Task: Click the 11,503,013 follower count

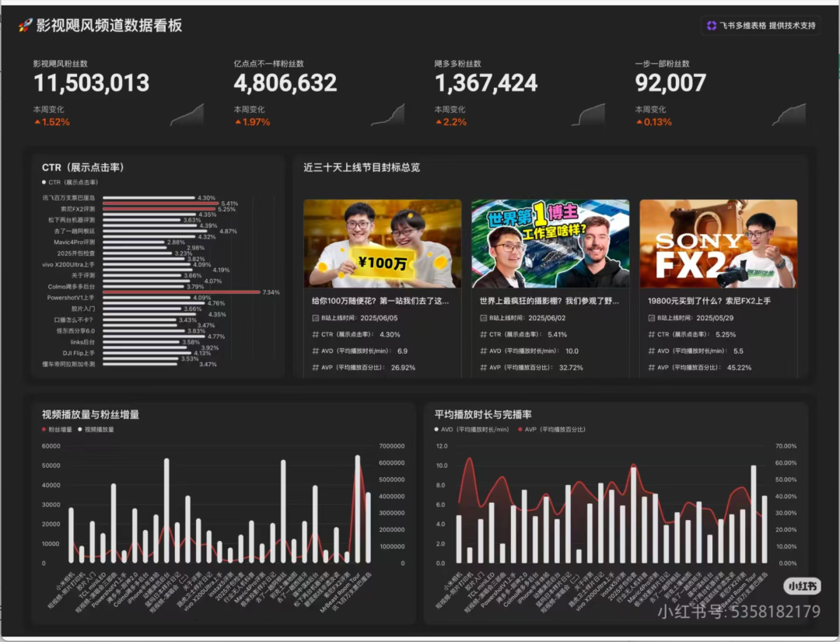Action: [92, 83]
